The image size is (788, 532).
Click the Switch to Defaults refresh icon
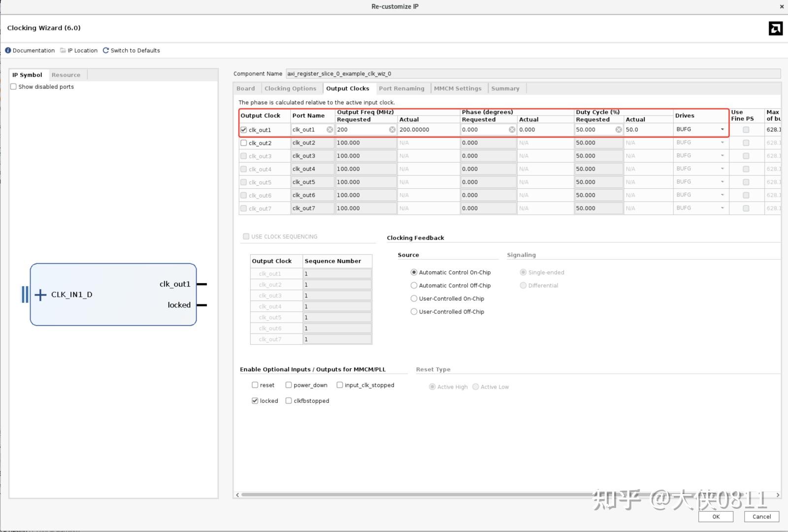pos(105,50)
